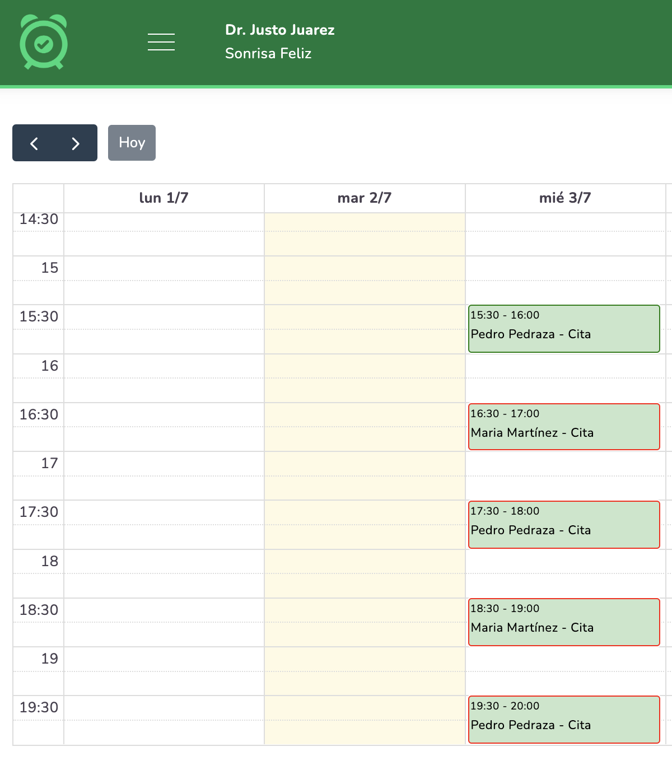
Task: Click the 18:00 slot on Wednesday 3/7
Action: (x=564, y=562)
